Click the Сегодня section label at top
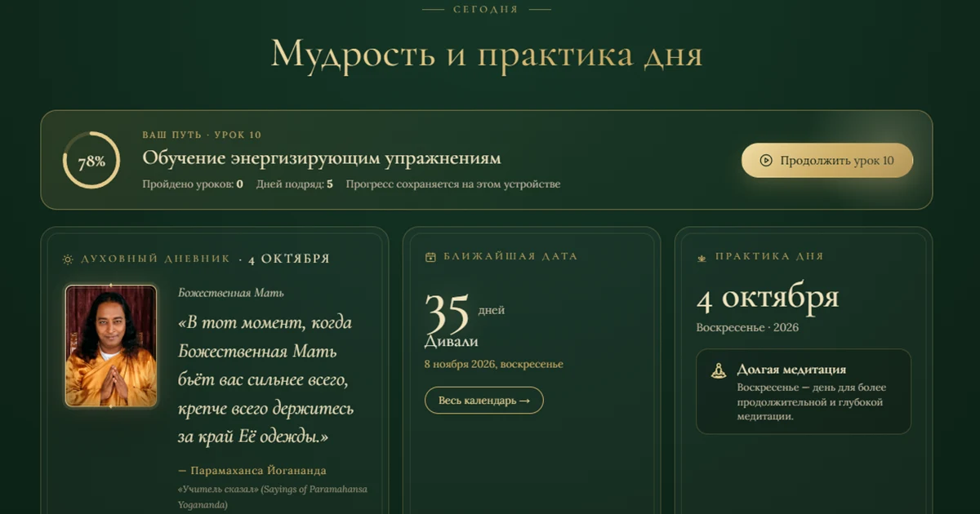Image resolution: width=980 pixels, height=514 pixels. 486,10
